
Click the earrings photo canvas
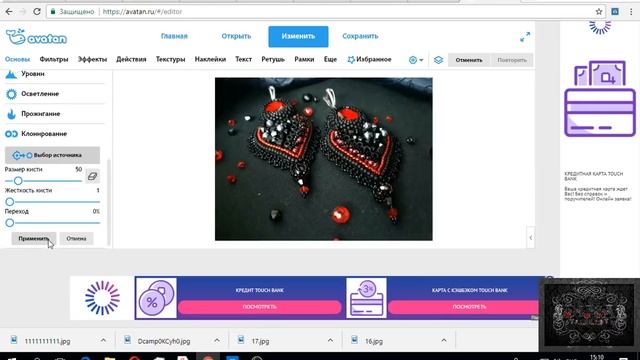[324, 159]
